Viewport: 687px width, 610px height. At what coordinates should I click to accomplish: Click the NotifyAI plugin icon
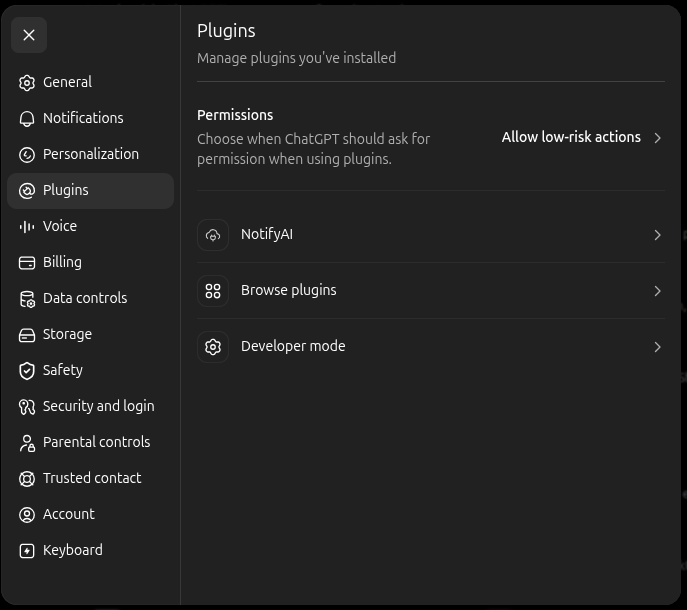213,235
